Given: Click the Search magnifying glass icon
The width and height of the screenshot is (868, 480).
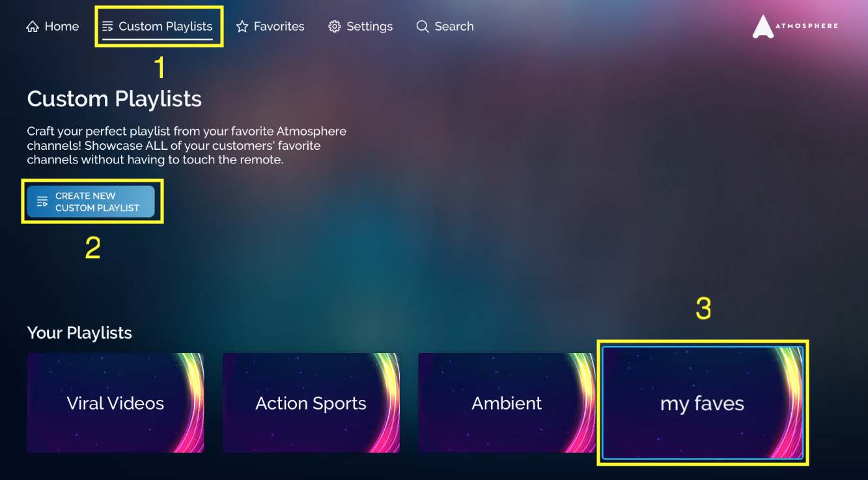Looking at the screenshot, I should pyautogui.click(x=423, y=27).
